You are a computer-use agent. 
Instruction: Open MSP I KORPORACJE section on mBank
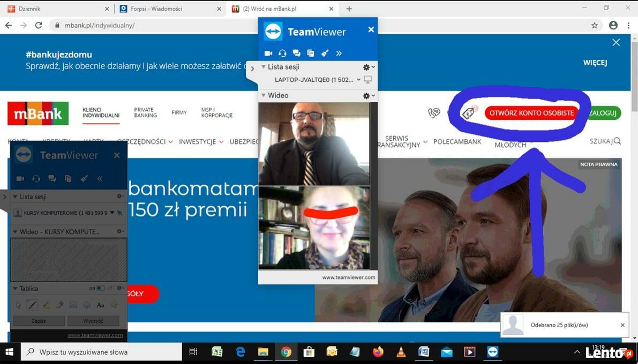click(x=217, y=112)
